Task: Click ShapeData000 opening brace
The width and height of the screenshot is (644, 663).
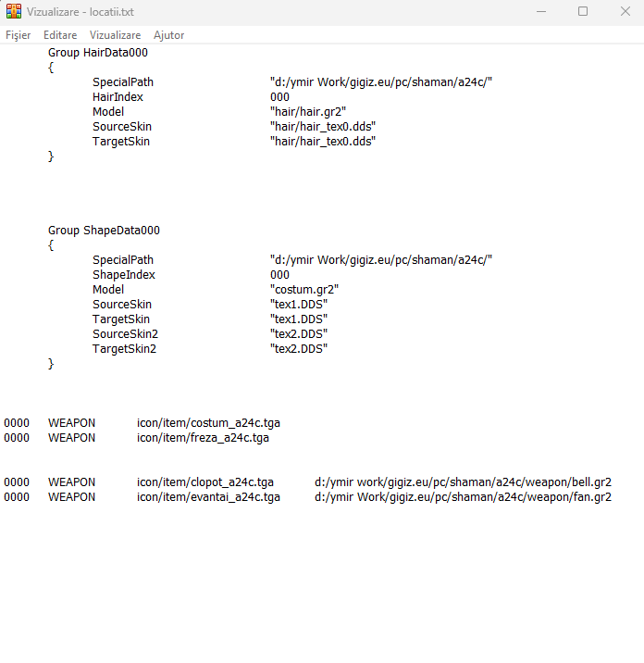Action: 51,245
